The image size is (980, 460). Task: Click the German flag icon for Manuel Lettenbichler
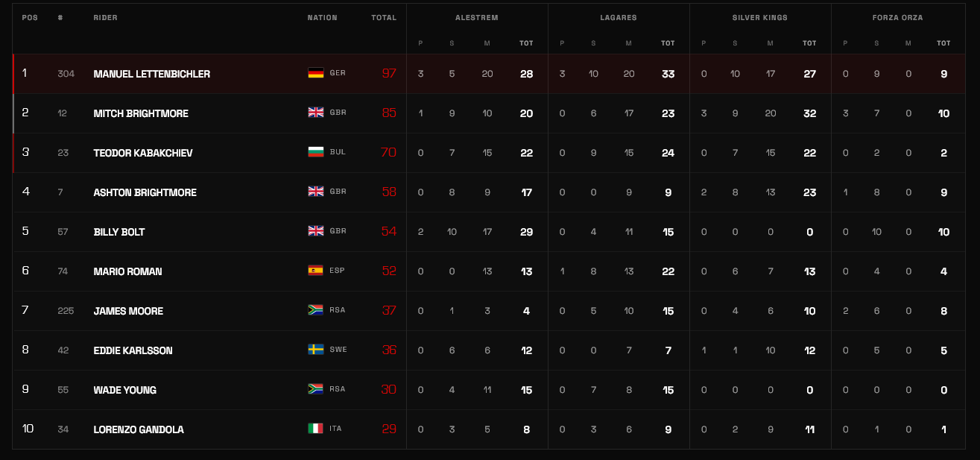[315, 73]
